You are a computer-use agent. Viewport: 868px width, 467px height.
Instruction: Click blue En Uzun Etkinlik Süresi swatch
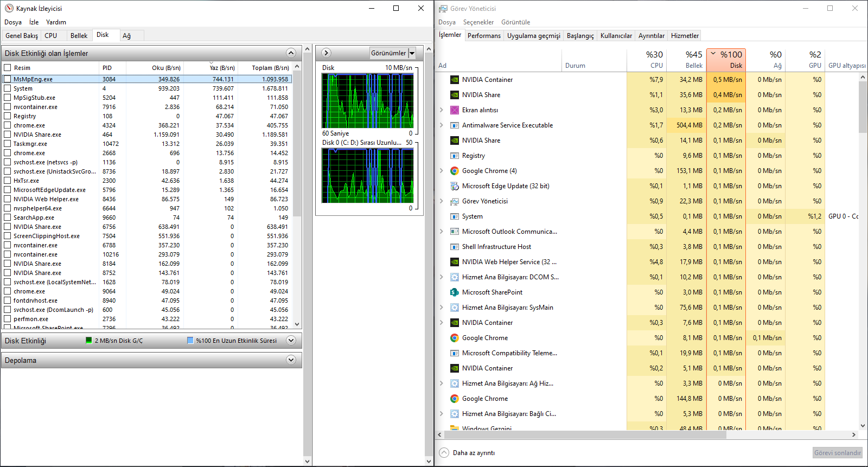click(190, 341)
